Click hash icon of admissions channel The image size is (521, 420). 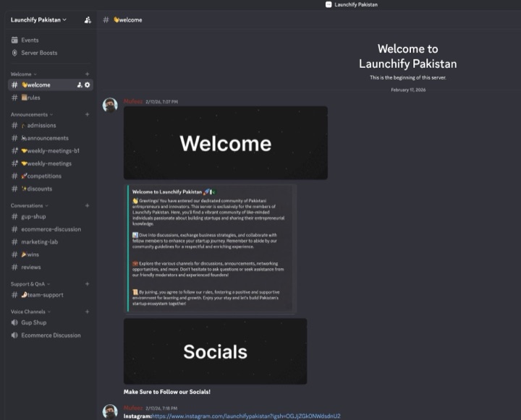click(x=14, y=126)
